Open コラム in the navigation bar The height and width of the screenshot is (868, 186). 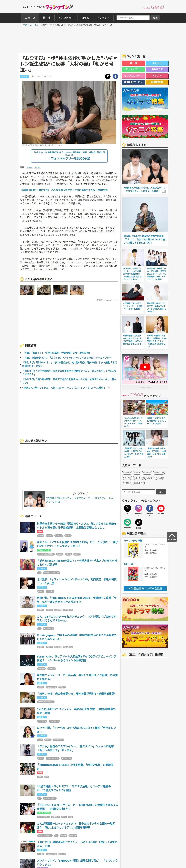[x=85, y=18]
